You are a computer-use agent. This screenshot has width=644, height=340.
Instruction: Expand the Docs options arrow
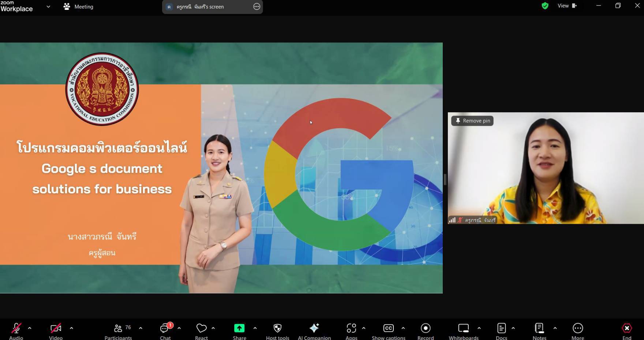(513, 328)
